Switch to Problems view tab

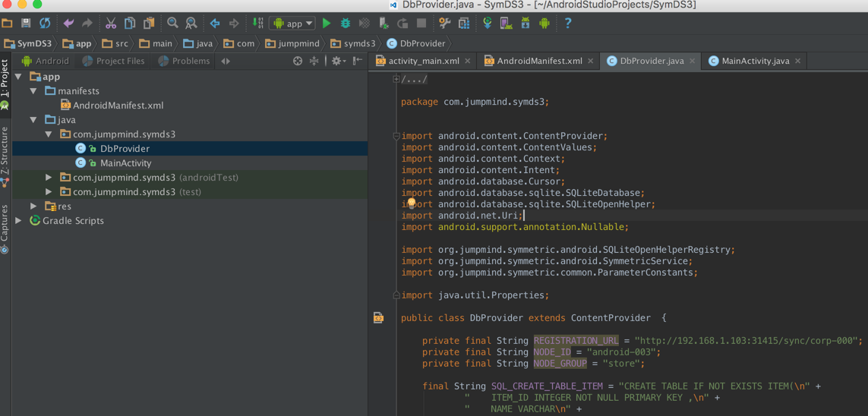pos(185,61)
